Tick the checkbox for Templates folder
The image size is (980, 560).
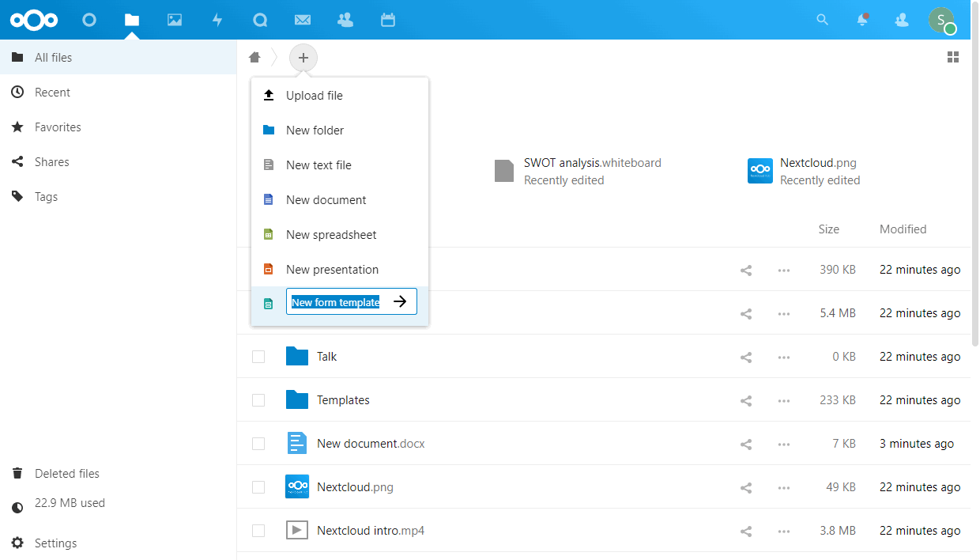tap(258, 400)
